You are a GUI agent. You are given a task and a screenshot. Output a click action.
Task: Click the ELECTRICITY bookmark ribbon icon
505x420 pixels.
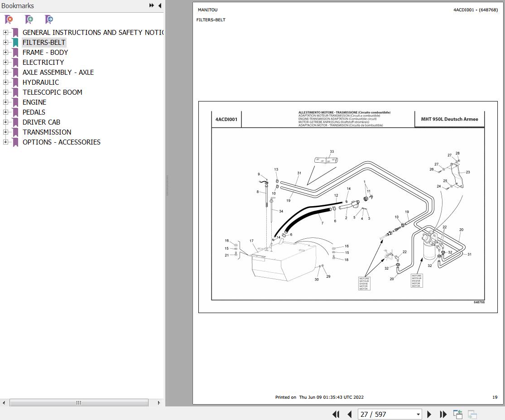[x=15, y=63]
